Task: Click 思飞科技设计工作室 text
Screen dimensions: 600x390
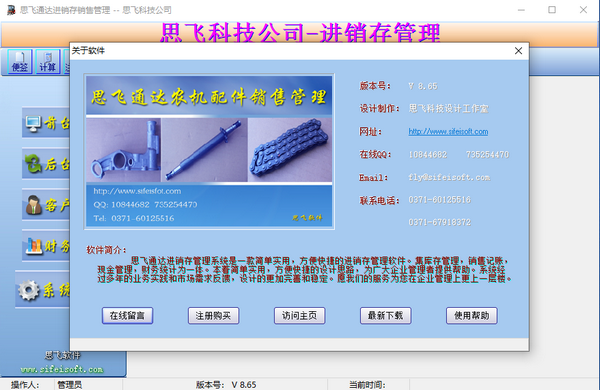Action: pos(448,109)
